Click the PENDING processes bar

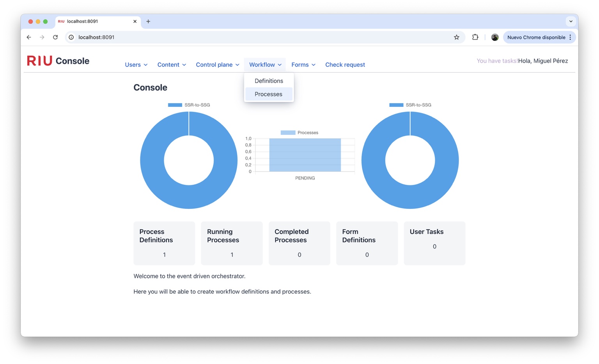click(305, 155)
